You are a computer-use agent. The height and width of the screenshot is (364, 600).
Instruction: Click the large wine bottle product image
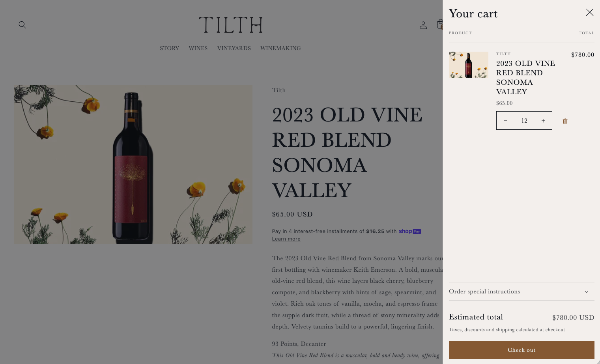(x=133, y=164)
